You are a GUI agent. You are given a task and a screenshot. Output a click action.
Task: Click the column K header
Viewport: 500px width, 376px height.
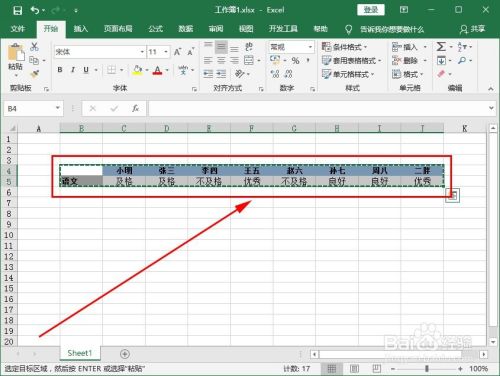(x=465, y=128)
